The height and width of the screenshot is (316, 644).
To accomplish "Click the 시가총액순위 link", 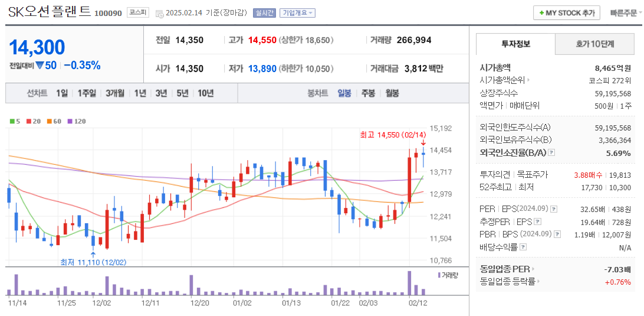I will tap(502, 80).
